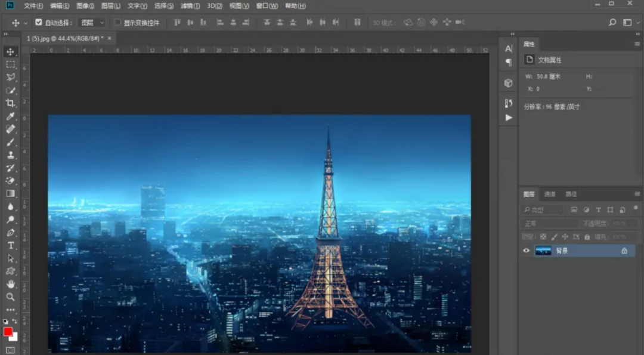Click the search icon in options bar
Viewport: 644px width, 355px height.
pos(612,23)
